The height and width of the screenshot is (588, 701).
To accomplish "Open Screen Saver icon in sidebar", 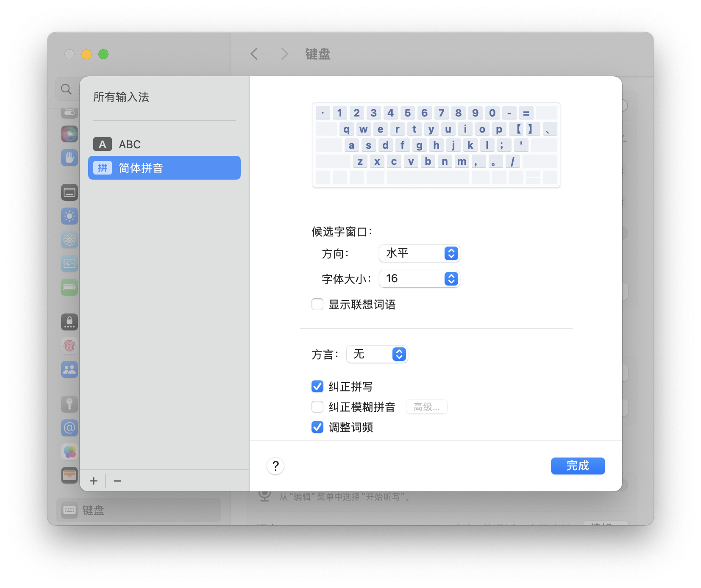I will tap(70, 263).
